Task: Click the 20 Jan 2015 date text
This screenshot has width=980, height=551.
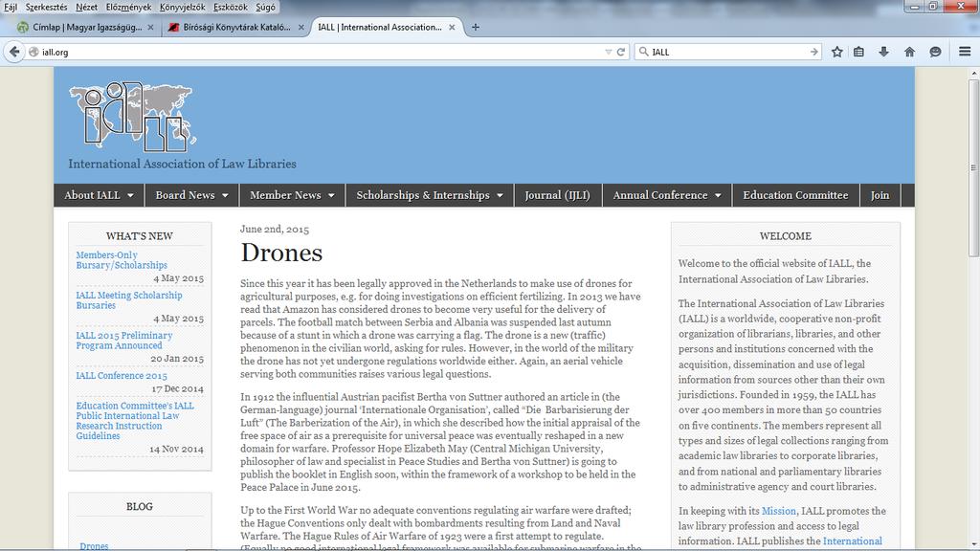Action: 177,359
